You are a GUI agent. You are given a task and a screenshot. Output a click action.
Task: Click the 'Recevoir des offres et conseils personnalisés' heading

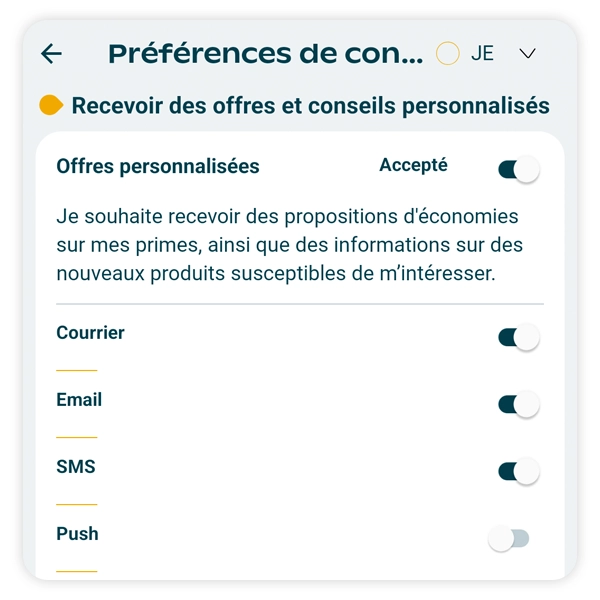pyautogui.click(x=310, y=105)
